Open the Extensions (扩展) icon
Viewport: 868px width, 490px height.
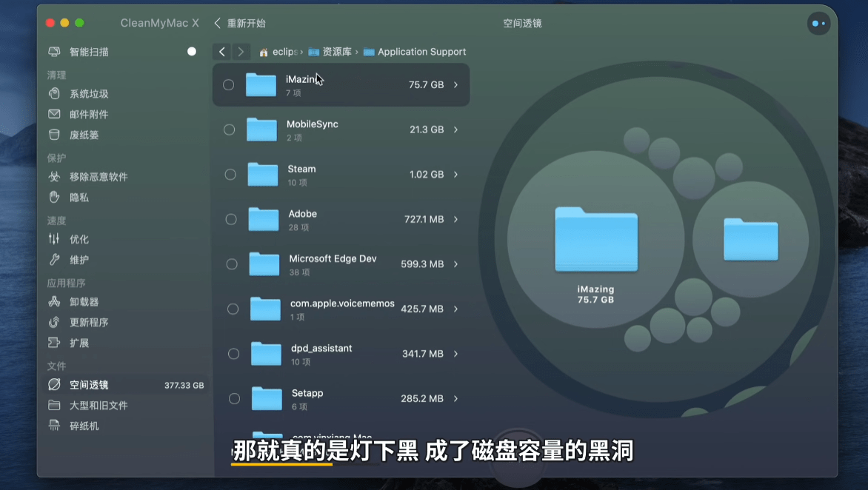coord(54,343)
